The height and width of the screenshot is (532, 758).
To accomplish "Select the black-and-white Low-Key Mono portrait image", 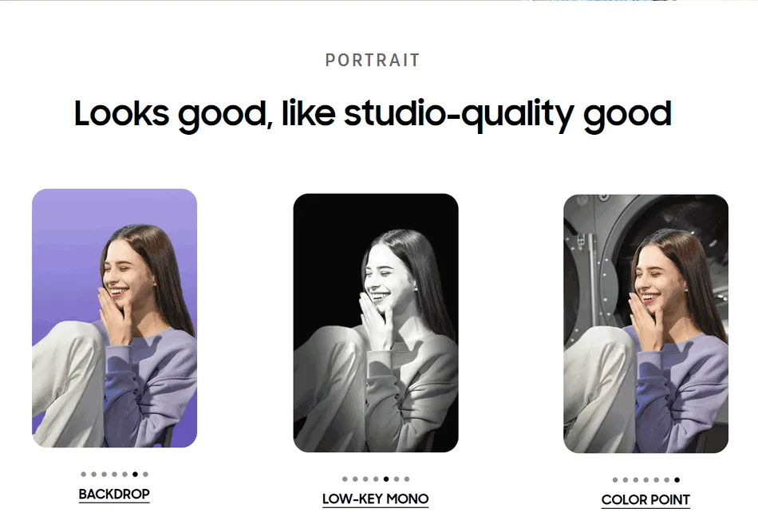I will (x=376, y=323).
